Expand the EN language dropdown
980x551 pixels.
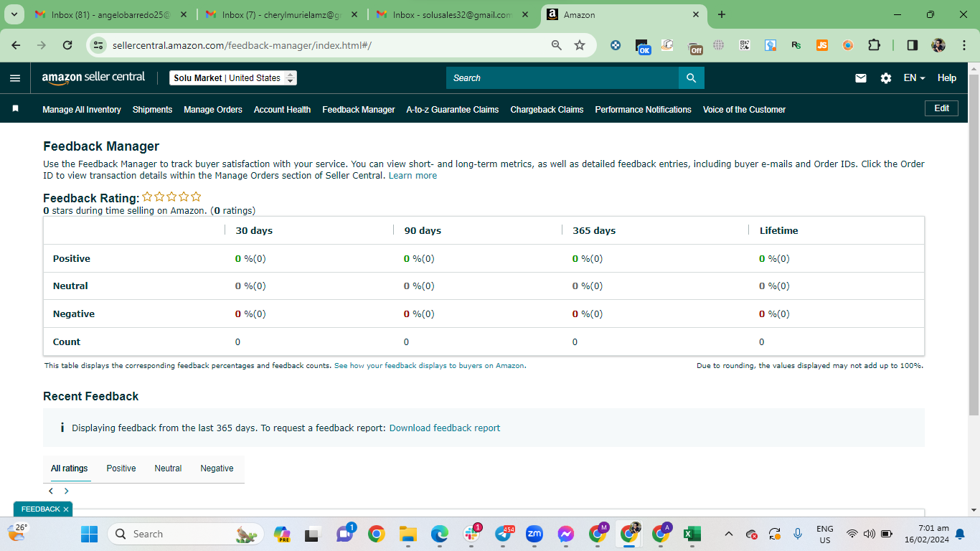coord(914,78)
